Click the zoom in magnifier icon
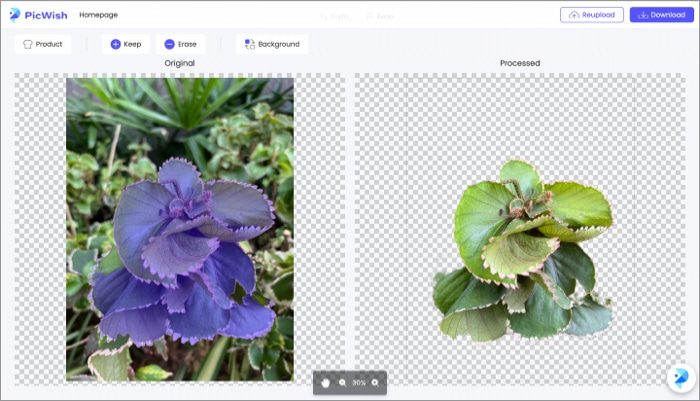Image resolution: width=700 pixels, height=401 pixels. pos(375,382)
